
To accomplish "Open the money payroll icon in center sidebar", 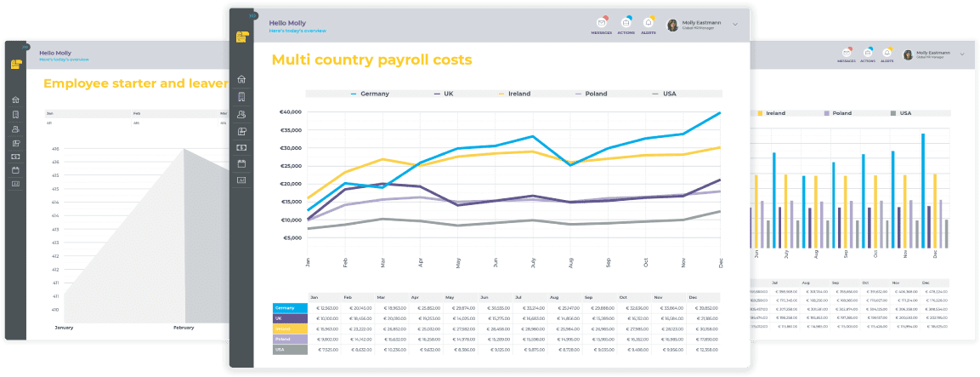I will coord(241,147).
